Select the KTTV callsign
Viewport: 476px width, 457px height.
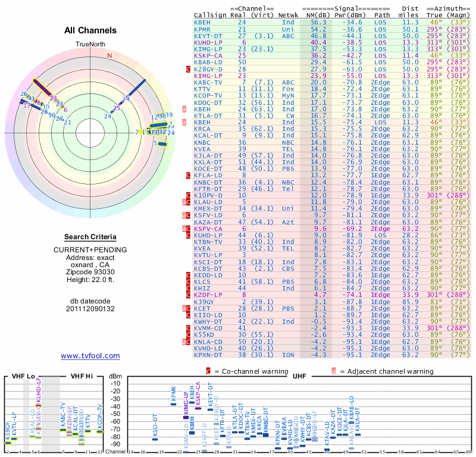point(202,89)
